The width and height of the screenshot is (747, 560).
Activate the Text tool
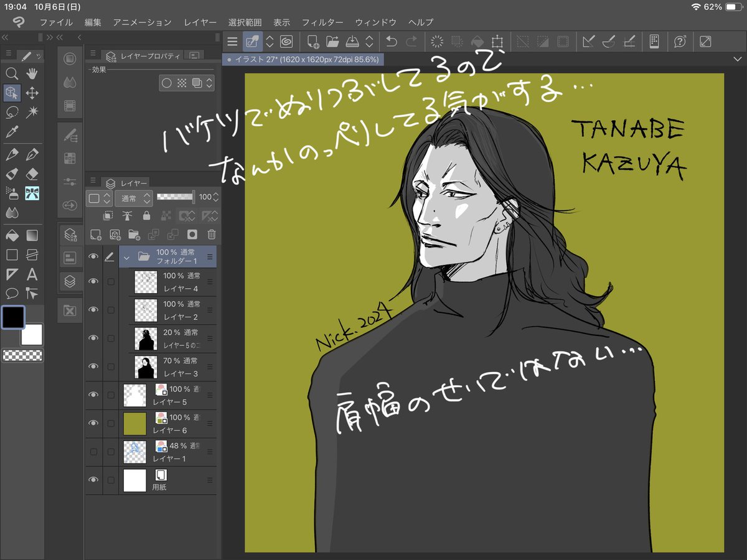tap(32, 274)
